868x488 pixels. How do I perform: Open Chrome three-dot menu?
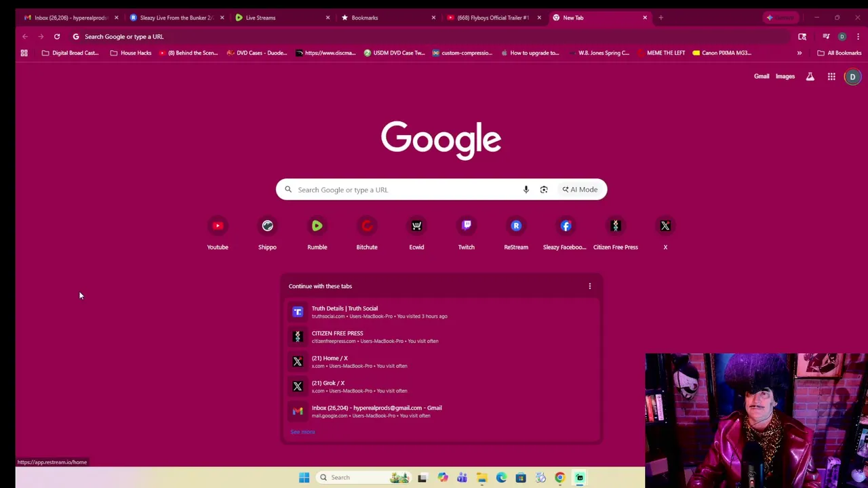(858, 37)
